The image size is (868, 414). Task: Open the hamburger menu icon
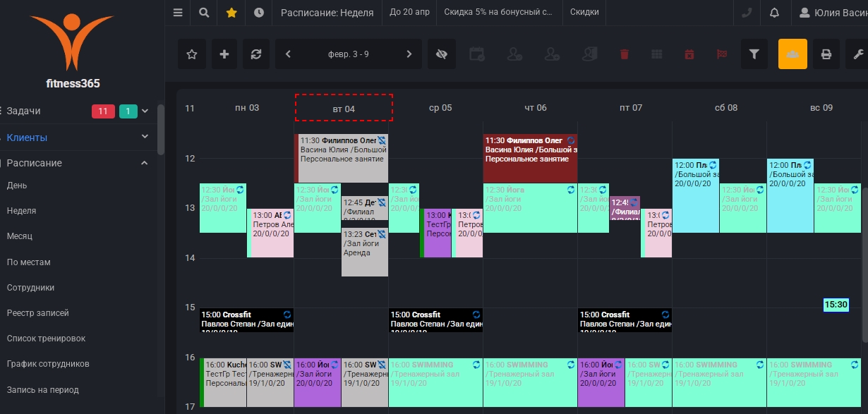[178, 13]
